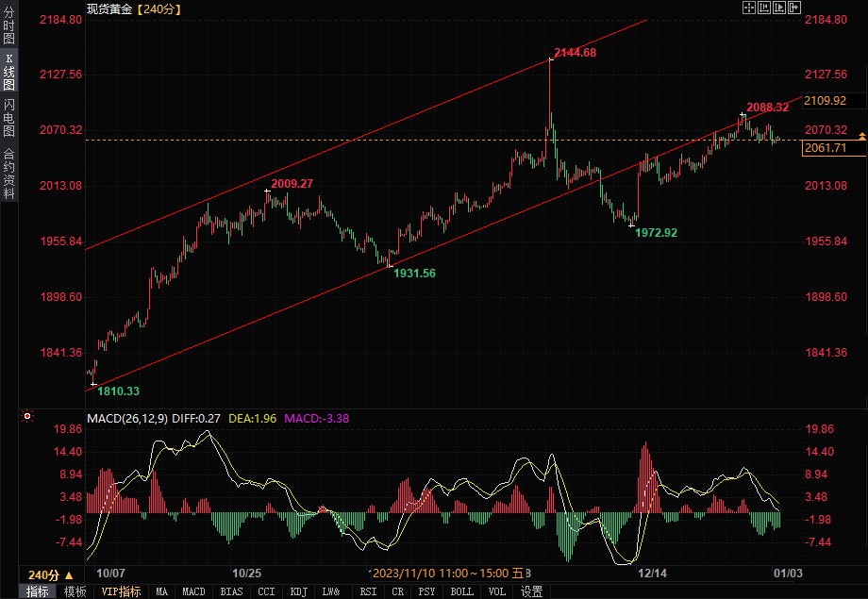Select the CR indicator button
The image size is (868, 599).
397,591
